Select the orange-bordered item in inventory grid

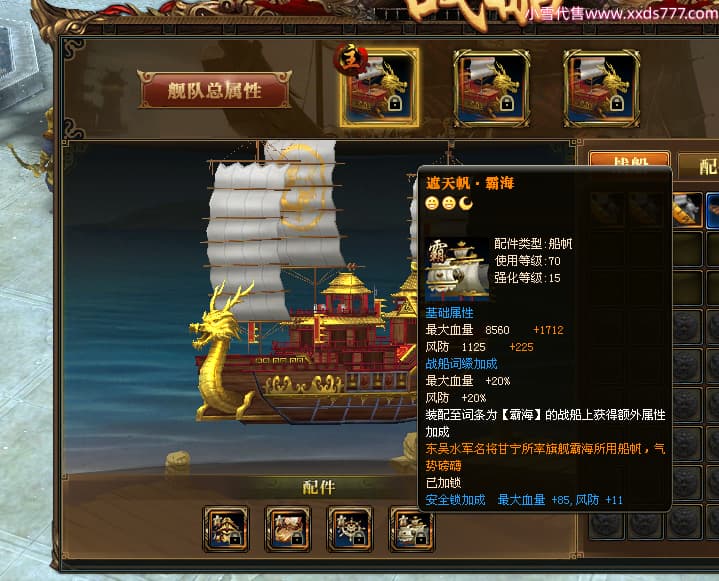[x=687, y=210]
